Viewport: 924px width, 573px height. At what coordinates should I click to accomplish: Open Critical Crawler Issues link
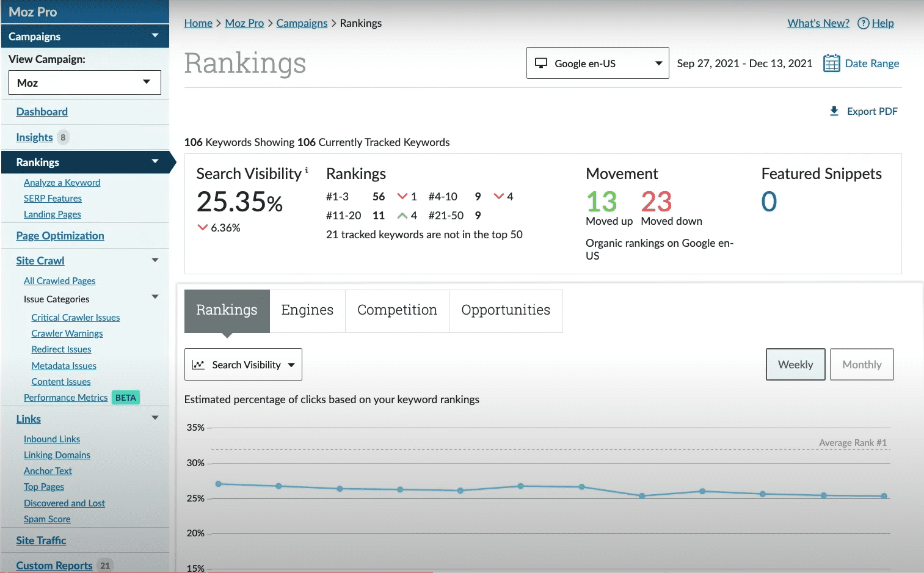point(76,318)
